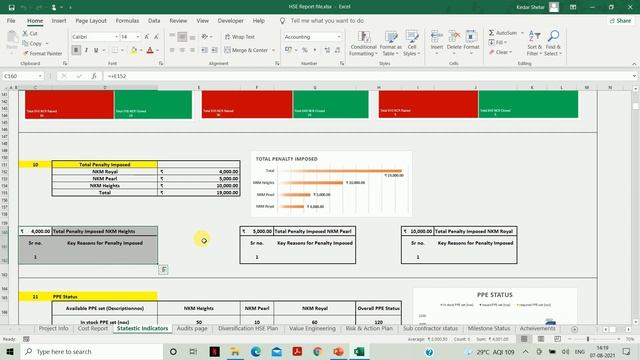Switch to the Developer ribbon tab
640x360 pixels.
tap(230, 20)
